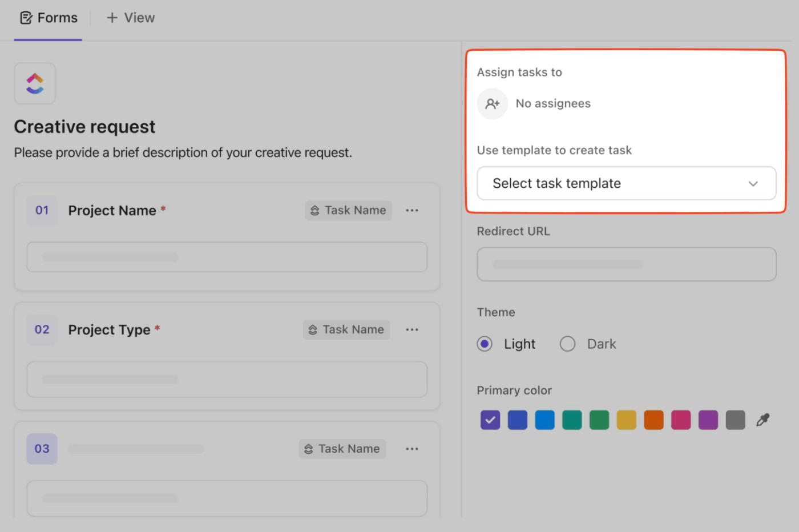Open the ellipsis menu for Project Name field

(412, 210)
